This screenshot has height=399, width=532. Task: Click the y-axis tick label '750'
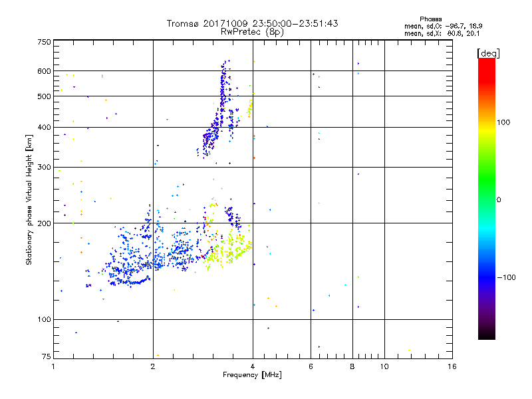(x=44, y=42)
